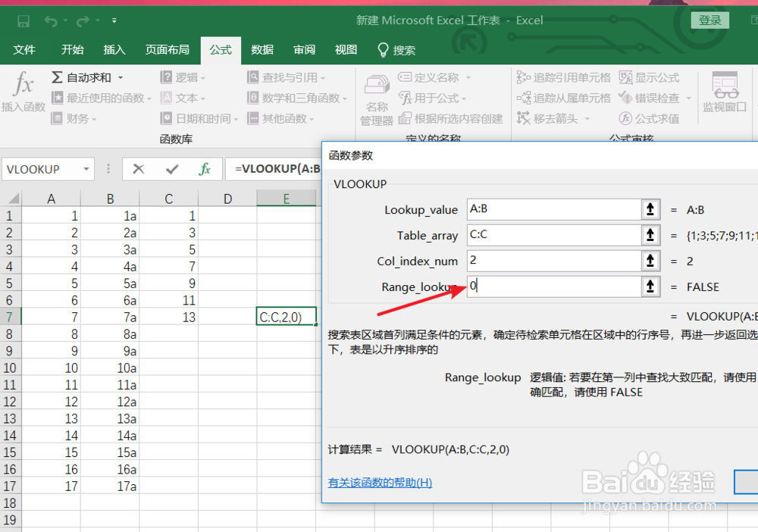Switch to the 数据 ribbon tab
This screenshot has height=532, width=758.
(x=262, y=50)
